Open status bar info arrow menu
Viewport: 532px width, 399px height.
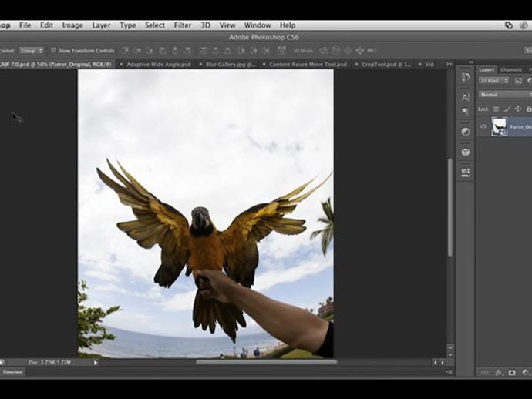(x=96, y=363)
